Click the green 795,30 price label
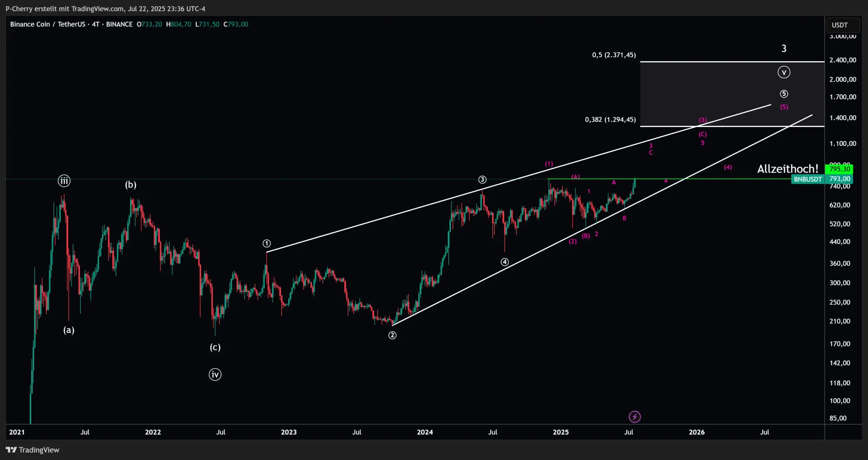 (839, 169)
